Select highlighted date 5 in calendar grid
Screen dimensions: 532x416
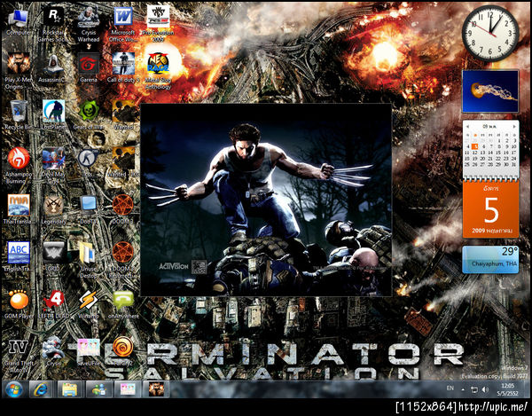click(475, 146)
